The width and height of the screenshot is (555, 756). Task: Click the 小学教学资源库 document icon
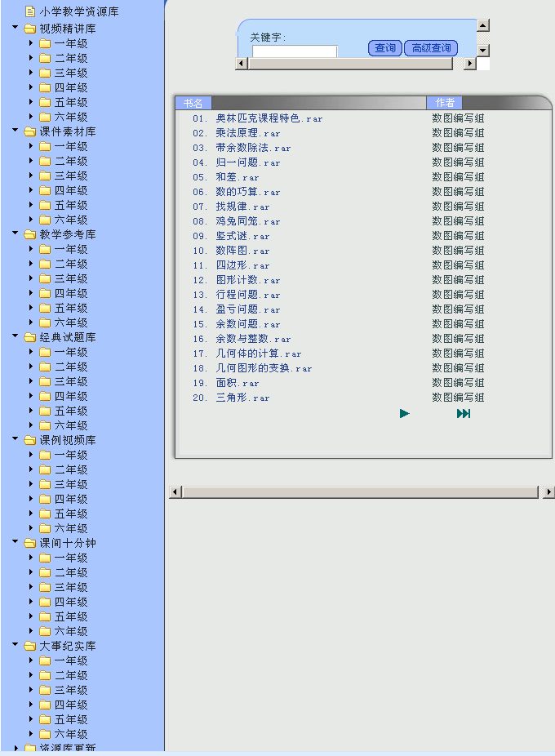click(x=30, y=12)
